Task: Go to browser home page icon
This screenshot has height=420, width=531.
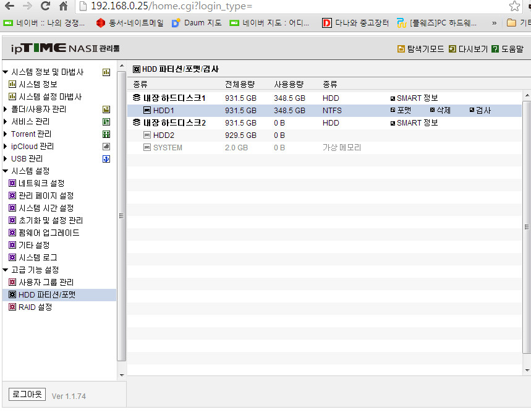Action: tap(63, 6)
